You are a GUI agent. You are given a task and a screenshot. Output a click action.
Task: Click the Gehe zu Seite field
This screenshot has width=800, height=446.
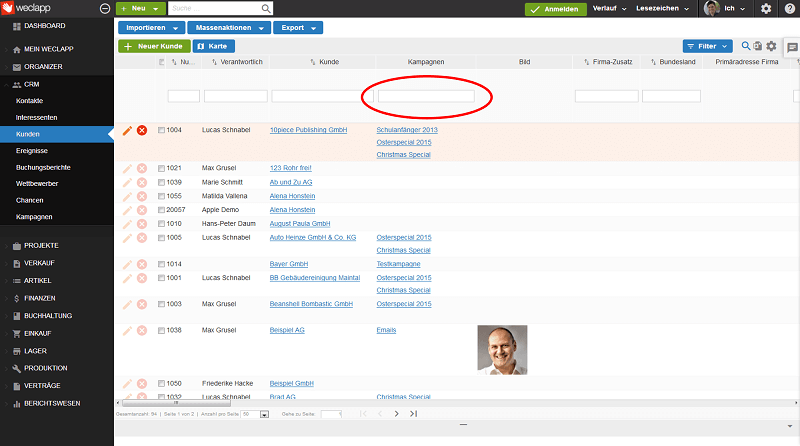[331, 414]
